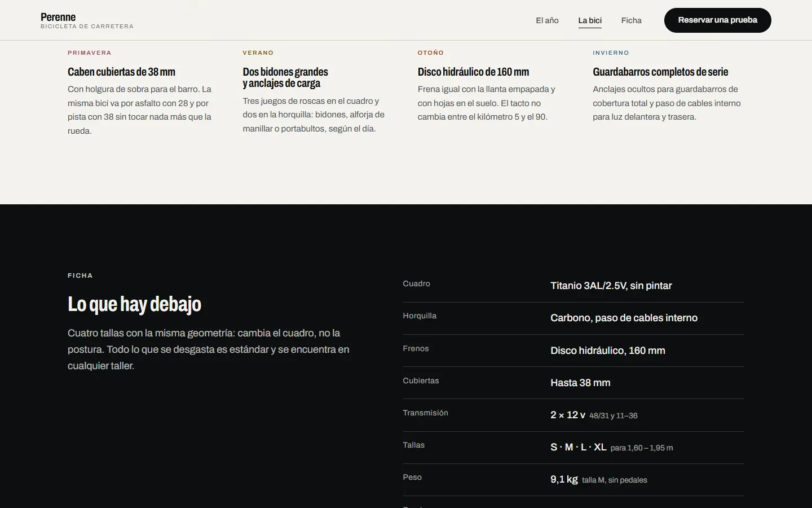Click value Carbono, paso de cables interno

[x=624, y=318]
